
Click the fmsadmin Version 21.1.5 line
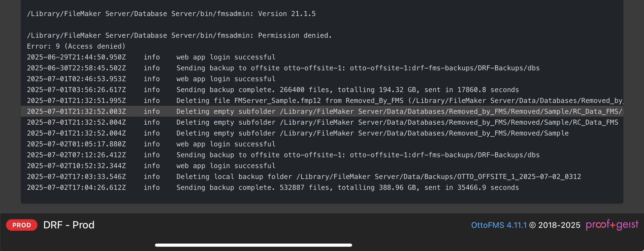click(x=171, y=14)
